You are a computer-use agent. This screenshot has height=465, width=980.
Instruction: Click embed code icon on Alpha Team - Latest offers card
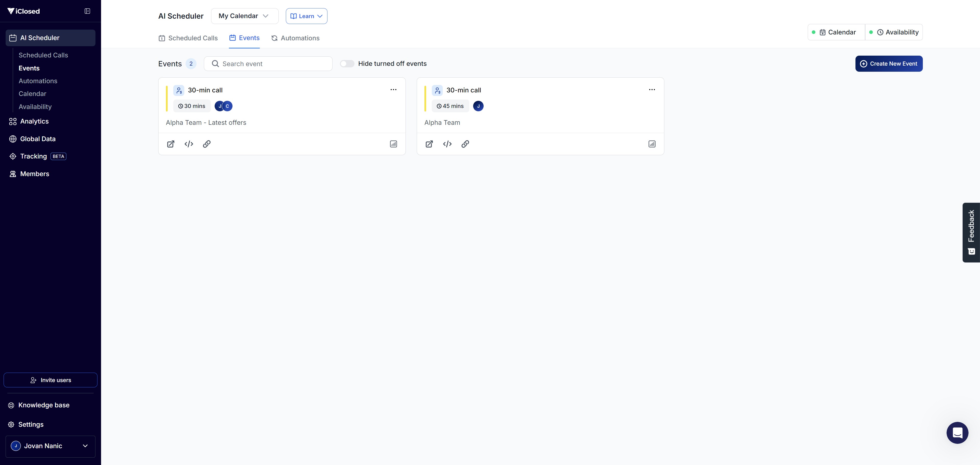[189, 144]
